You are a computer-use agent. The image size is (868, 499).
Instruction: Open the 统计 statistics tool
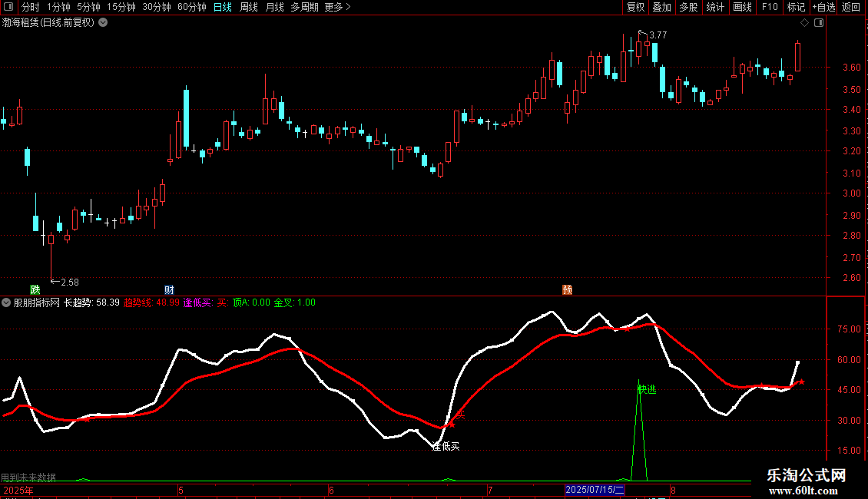[x=715, y=7]
